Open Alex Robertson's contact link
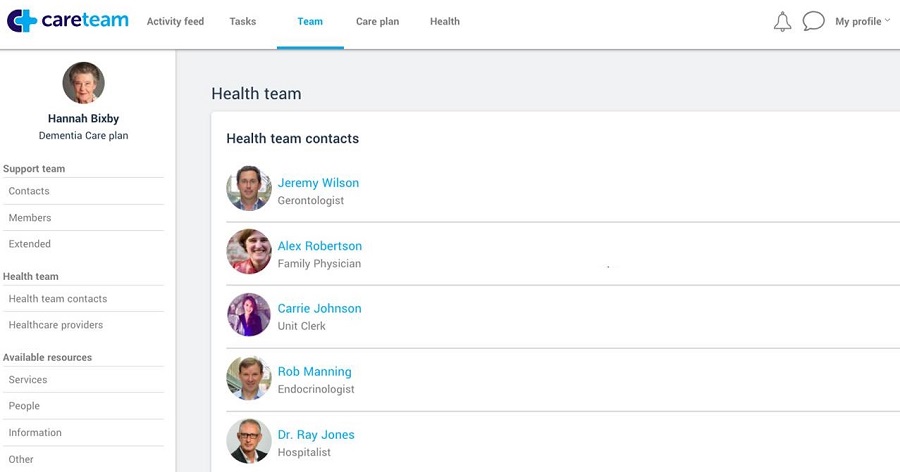This screenshot has height=472, width=900. pyautogui.click(x=319, y=246)
